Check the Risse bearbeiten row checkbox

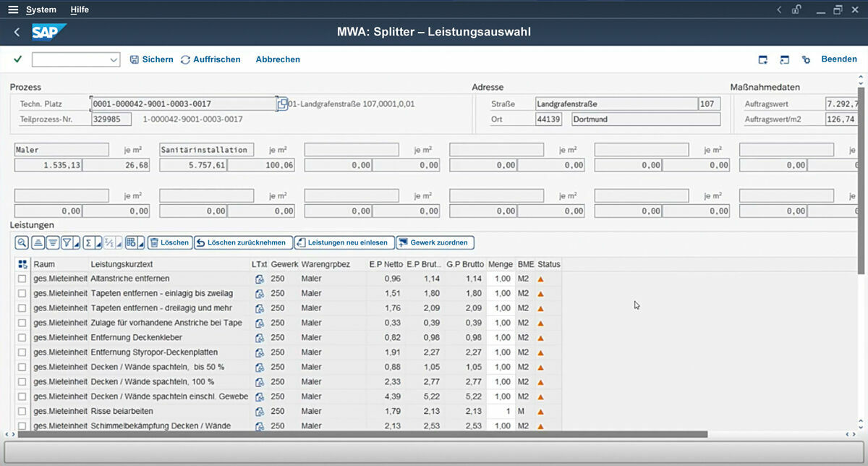tap(22, 412)
